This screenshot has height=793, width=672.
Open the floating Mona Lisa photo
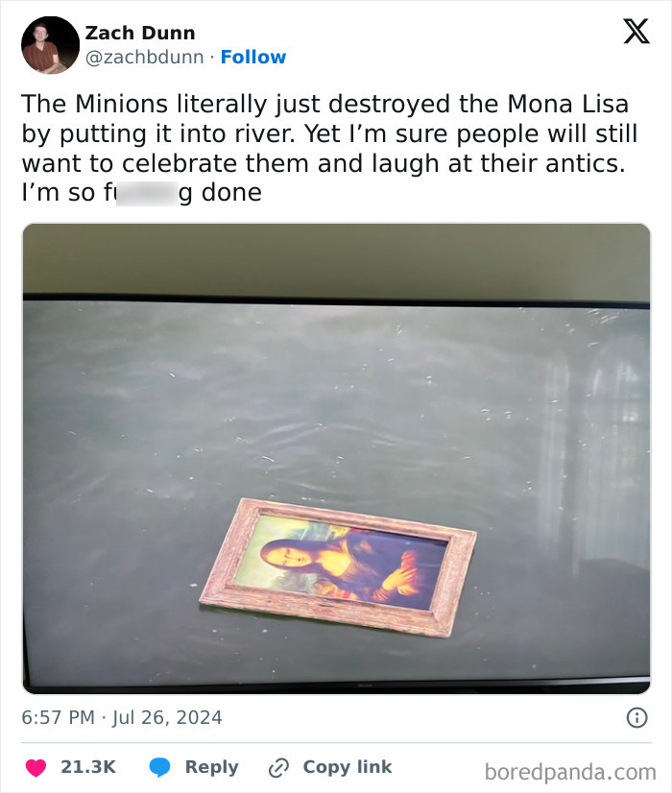[336, 458]
